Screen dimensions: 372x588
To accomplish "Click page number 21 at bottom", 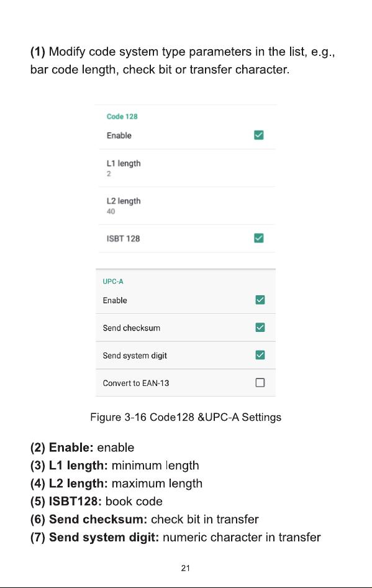I will click(x=186, y=568).
